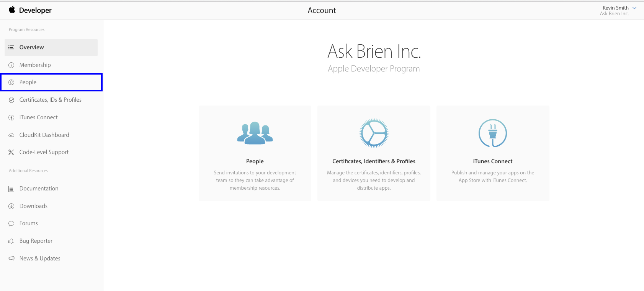Click the Apple Developer Program subtitle
This screenshot has width=644, height=291.
click(374, 69)
